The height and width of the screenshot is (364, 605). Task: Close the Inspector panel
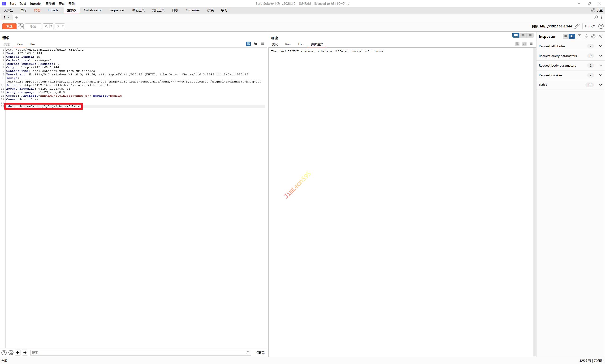point(600,36)
